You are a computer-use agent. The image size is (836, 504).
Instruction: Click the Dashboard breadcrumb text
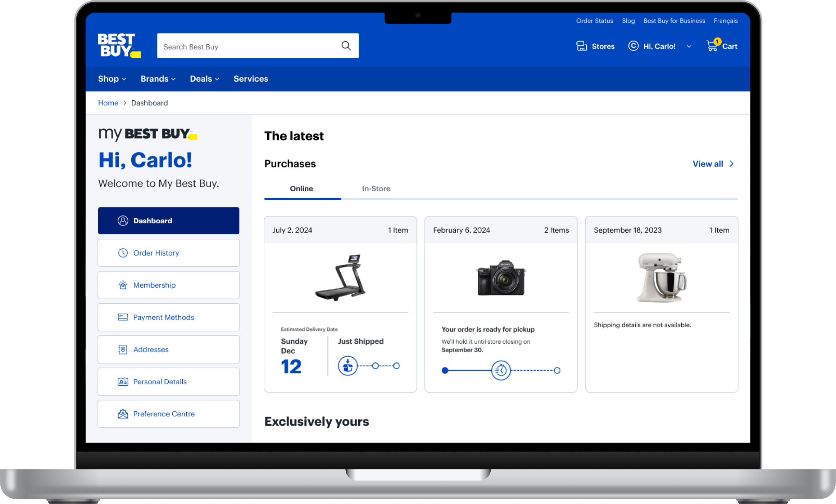149,103
